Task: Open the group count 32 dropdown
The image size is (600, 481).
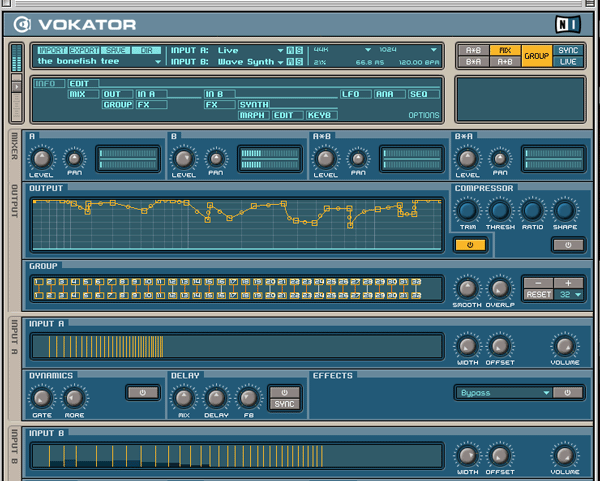Action: click(x=570, y=295)
